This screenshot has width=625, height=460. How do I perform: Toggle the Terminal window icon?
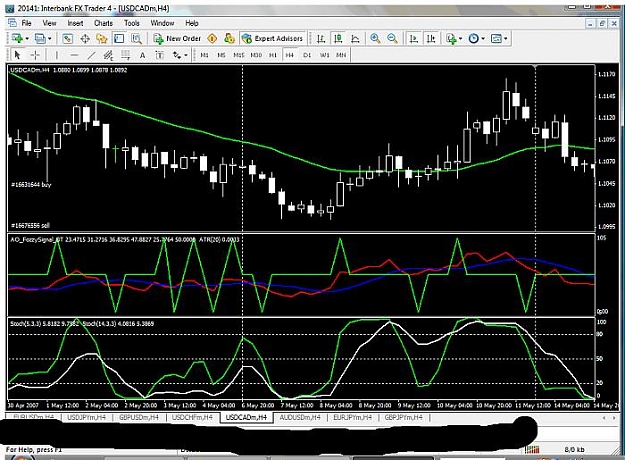[119, 38]
